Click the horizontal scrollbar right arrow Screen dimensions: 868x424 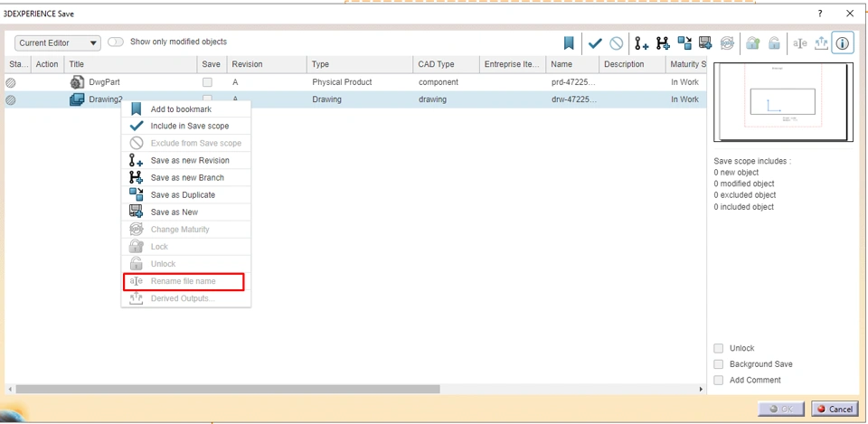[x=701, y=390]
